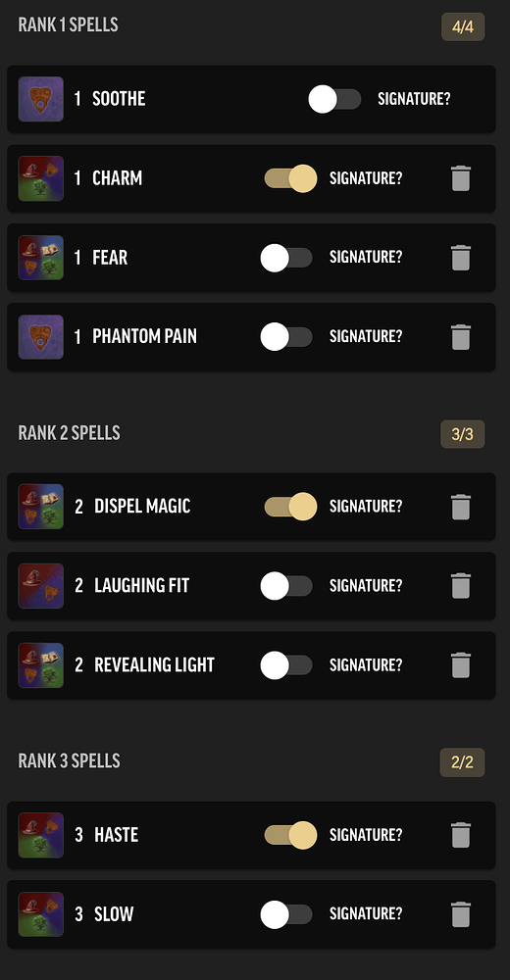Screen dimensions: 510x980
Task: Click the Rank 2 spells 3/3 counter
Action: click(463, 434)
